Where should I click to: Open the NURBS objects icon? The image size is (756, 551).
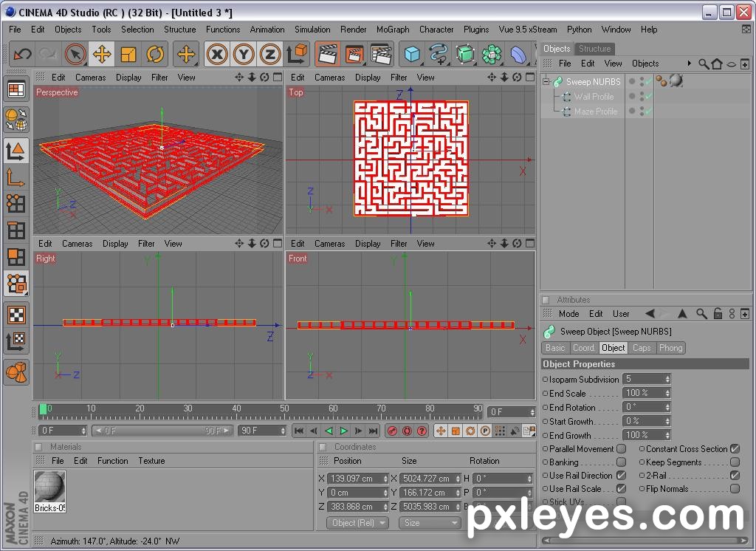click(465, 54)
